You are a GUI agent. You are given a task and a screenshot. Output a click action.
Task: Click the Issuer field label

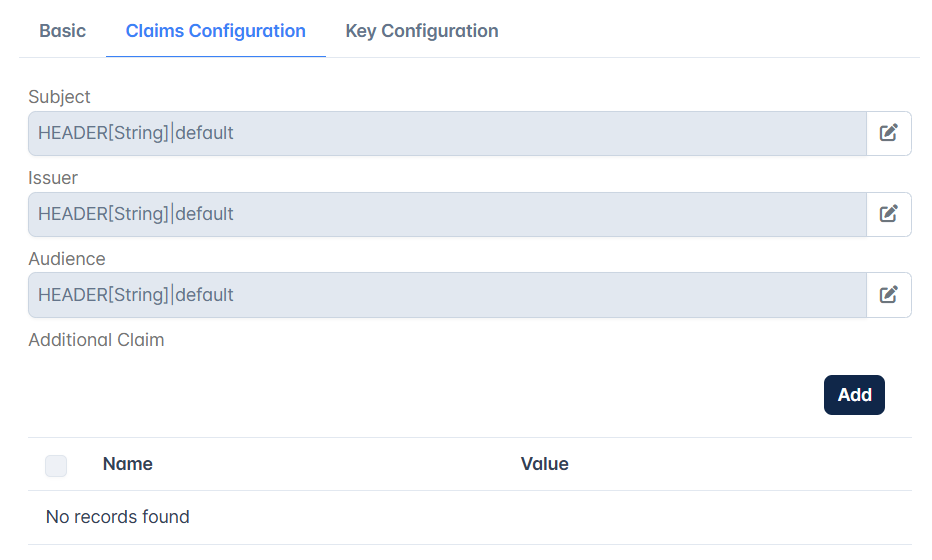tap(53, 178)
